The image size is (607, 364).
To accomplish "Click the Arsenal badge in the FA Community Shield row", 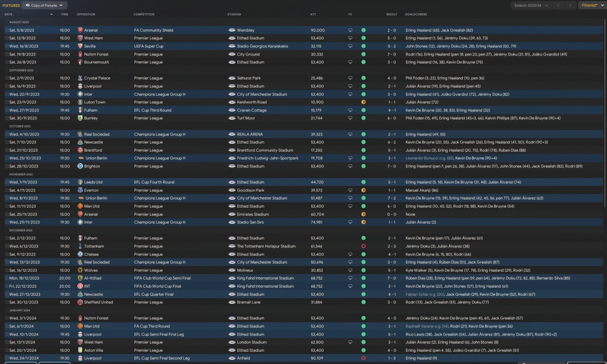I will [x=80, y=30].
